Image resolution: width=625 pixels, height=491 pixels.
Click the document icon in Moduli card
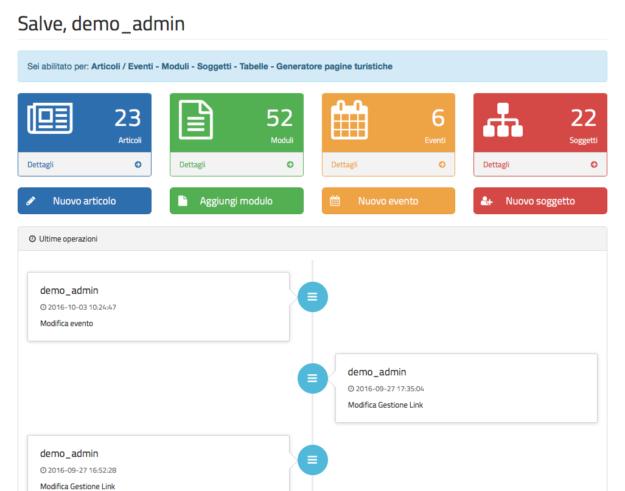tap(196, 121)
